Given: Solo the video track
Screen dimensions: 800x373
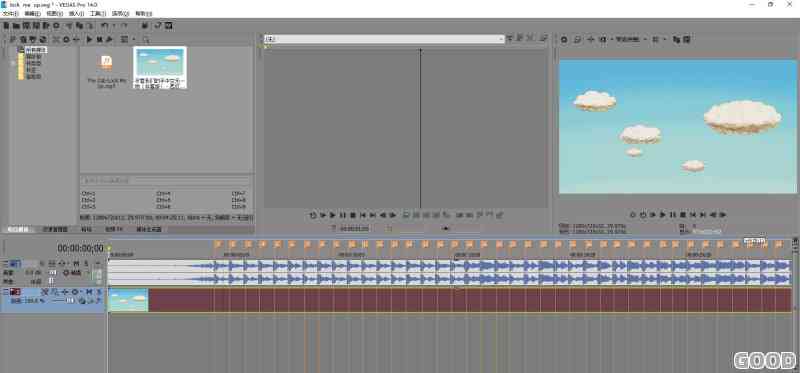Looking at the screenshot, I should tap(99, 292).
